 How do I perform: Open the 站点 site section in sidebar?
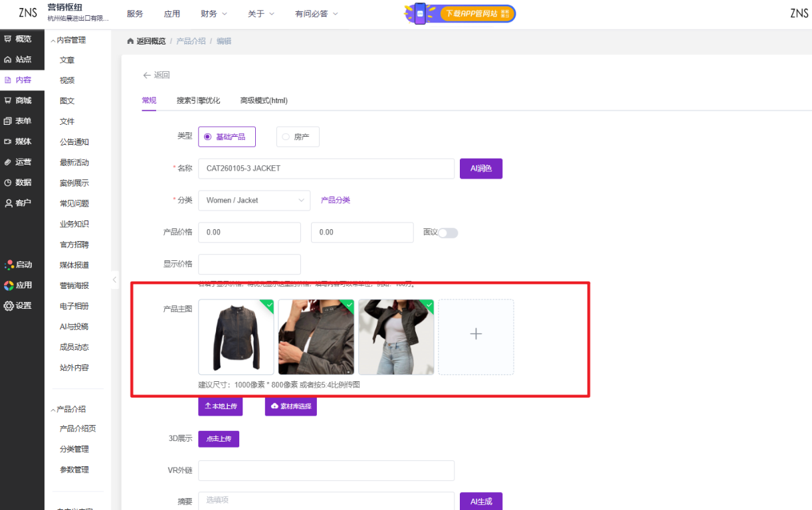tap(18, 59)
